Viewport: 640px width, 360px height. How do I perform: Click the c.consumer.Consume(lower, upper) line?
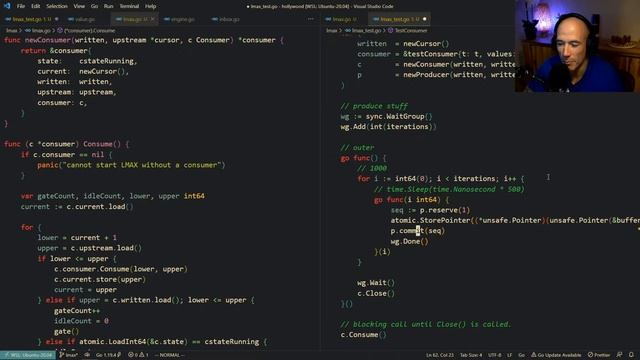point(121,269)
